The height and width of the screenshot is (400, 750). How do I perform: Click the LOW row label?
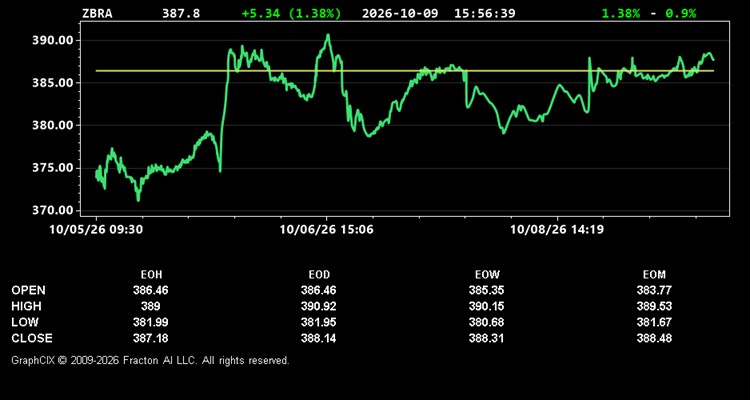[25, 322]
